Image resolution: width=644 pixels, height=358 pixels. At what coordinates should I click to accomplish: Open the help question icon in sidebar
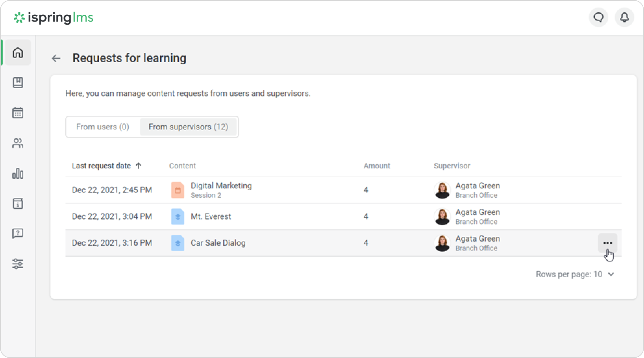18,234
